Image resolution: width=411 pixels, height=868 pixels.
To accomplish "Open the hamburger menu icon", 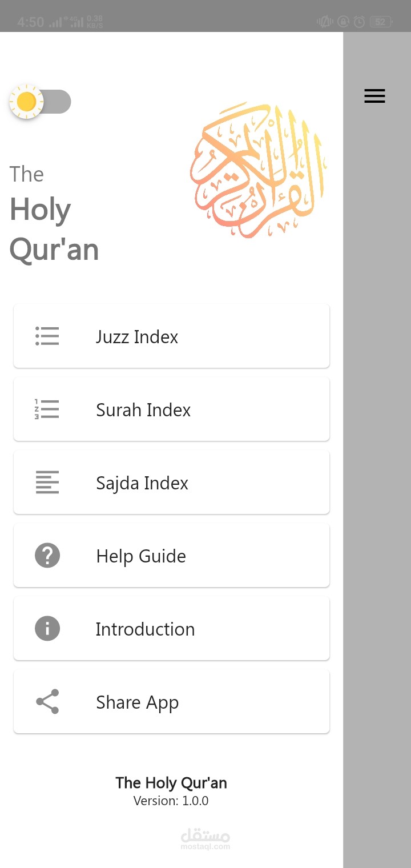I will point(374,96).
